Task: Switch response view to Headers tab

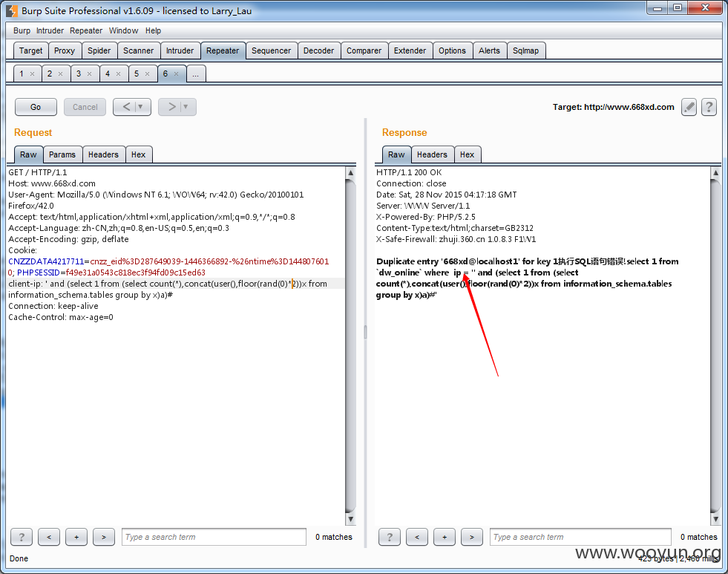Action: 432,154
